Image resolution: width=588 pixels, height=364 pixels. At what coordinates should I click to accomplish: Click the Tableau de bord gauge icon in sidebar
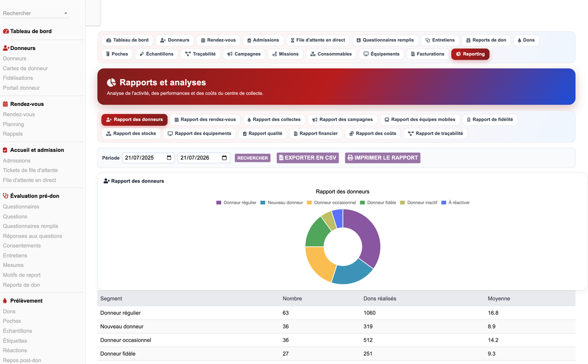(6, 31)
